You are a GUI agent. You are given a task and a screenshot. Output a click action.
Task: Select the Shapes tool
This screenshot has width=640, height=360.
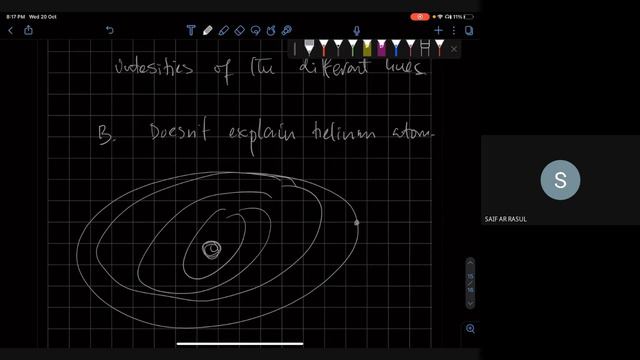[271, 30]
